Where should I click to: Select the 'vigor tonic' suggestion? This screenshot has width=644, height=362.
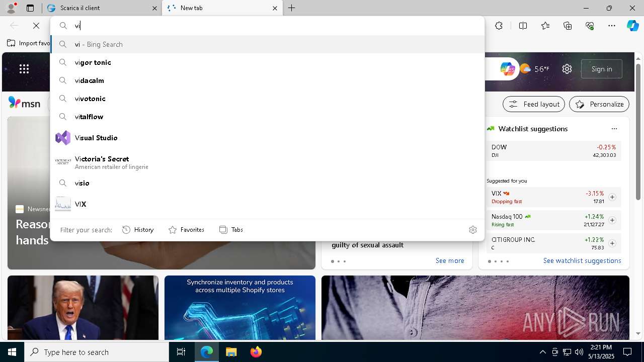267,62
